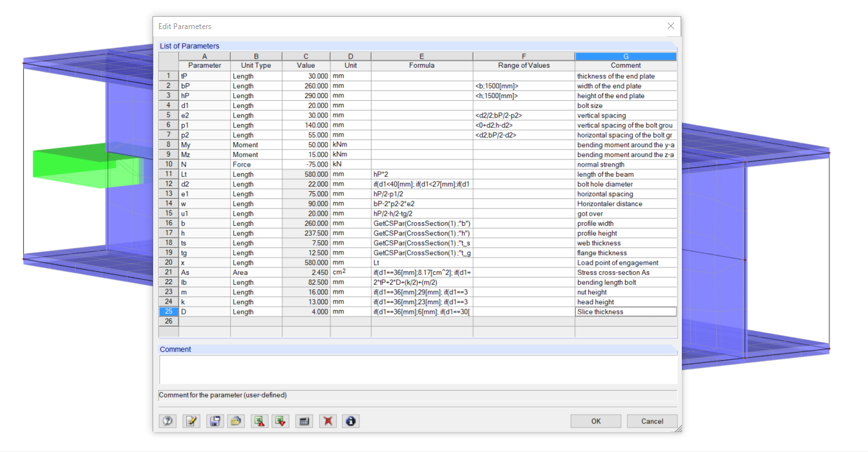Open the calculator icon
The image size is (868, 452).
(x=304, y=420)
